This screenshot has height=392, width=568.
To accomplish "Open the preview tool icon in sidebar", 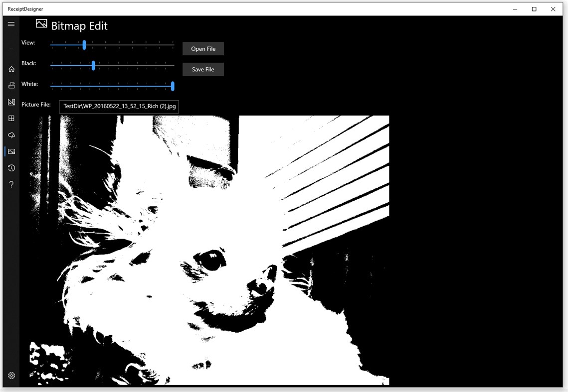I will tap(11, 134).
